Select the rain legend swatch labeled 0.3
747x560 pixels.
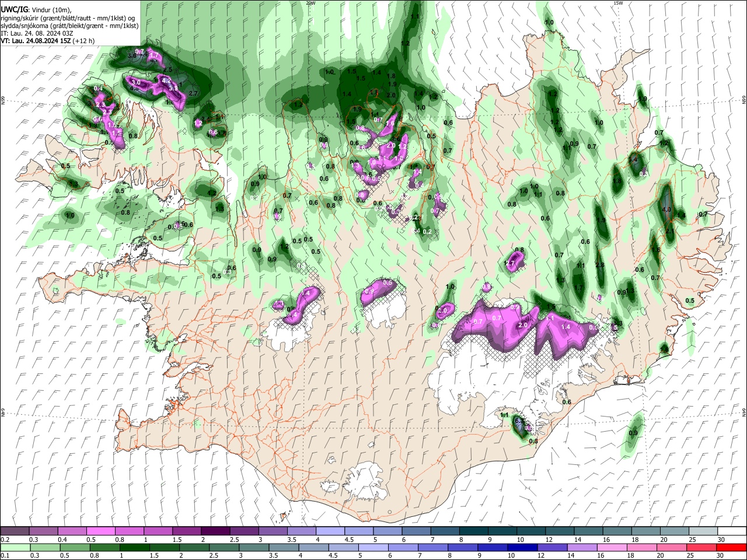tap(45, 547)
